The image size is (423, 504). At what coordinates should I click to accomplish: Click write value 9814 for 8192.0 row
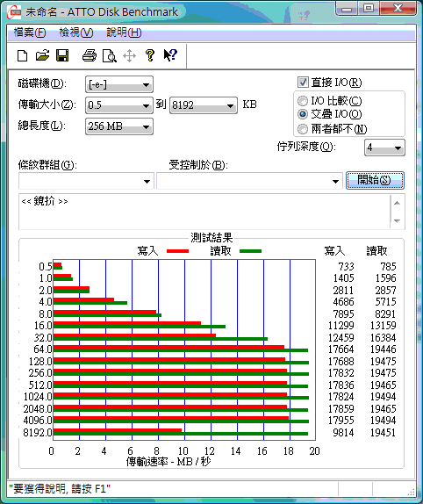coord(343,432)
